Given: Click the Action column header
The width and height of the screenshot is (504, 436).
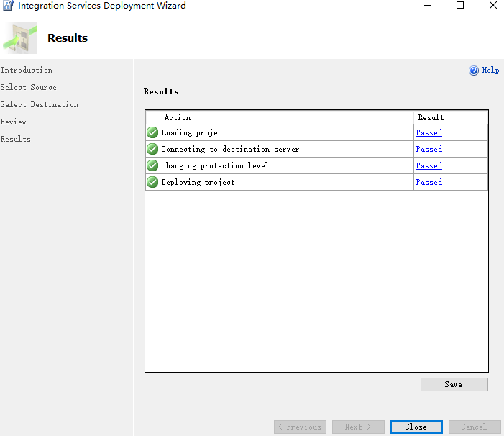Looking at the screenshot, I should (x=178, y=117).
